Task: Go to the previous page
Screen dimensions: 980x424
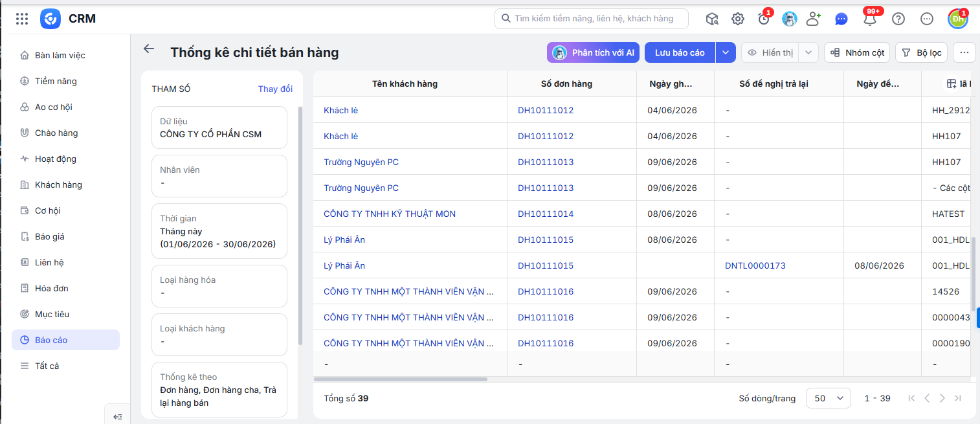Action: (927, 398)
